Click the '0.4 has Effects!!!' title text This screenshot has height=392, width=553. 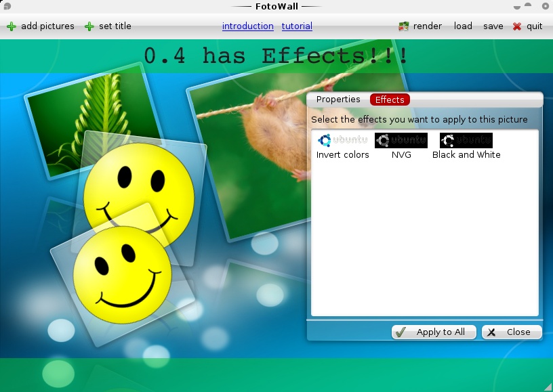tap(276, 56)
